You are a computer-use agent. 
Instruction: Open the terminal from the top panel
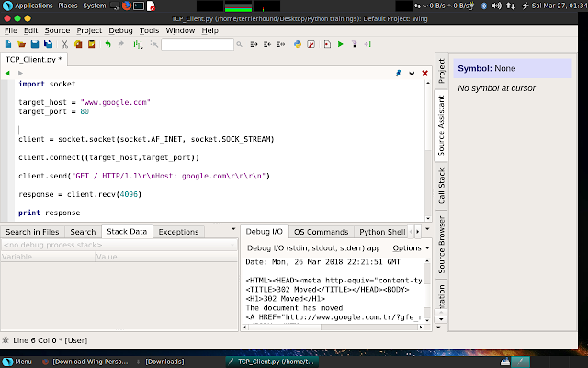139,6
